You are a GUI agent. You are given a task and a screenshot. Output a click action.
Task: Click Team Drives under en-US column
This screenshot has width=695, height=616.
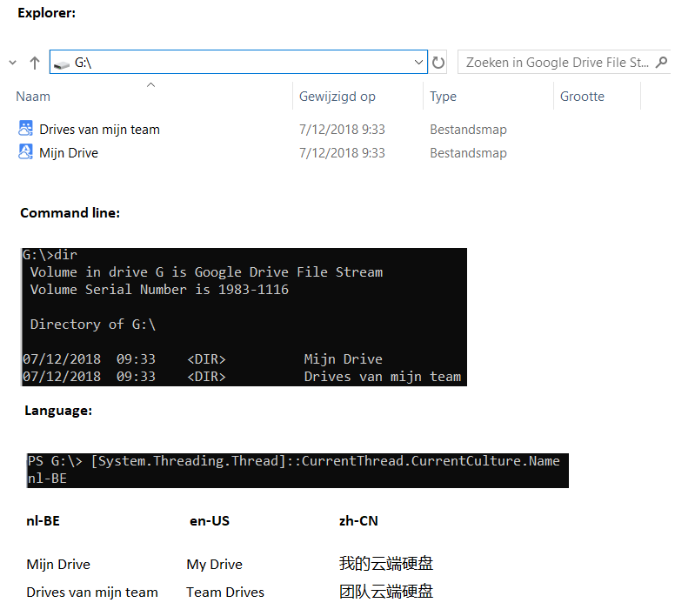pyautogui.click(x=225, y=592)
